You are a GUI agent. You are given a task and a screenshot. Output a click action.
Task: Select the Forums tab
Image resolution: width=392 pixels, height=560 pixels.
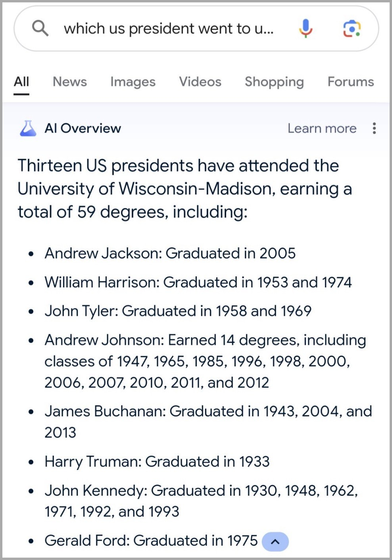(x=350, y=82)
